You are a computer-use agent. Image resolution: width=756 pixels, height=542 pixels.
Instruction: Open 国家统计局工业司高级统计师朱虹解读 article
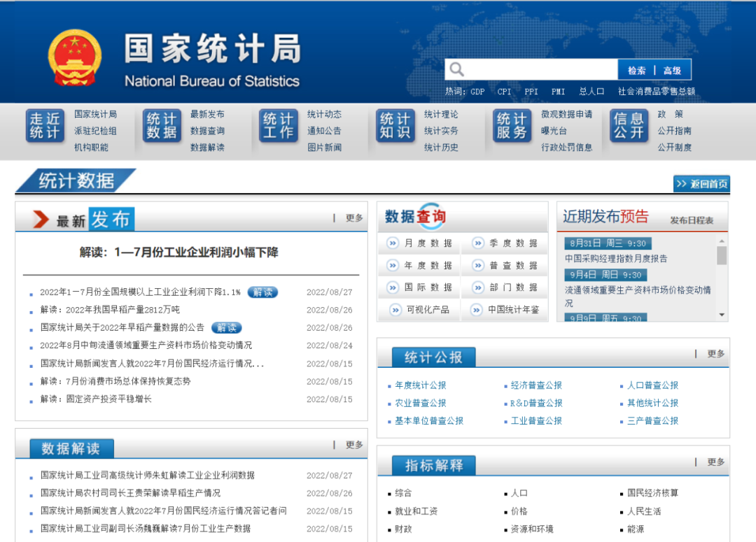click(148, 476)
